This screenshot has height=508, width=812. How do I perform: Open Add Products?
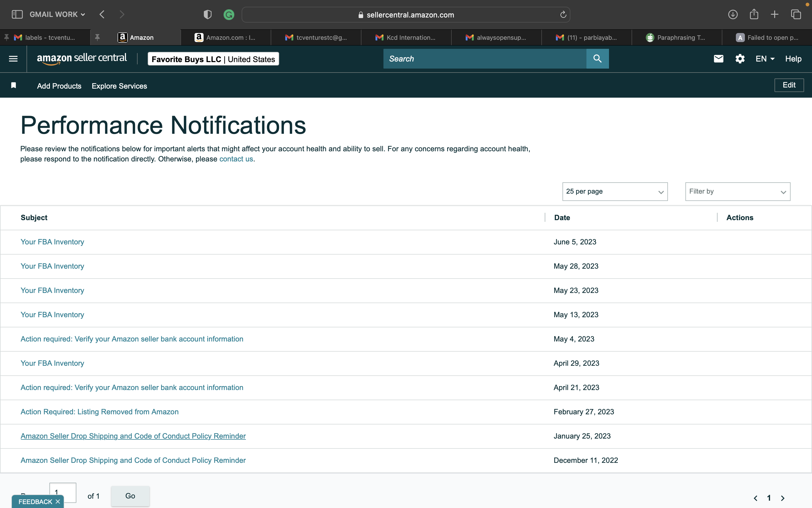59,86
